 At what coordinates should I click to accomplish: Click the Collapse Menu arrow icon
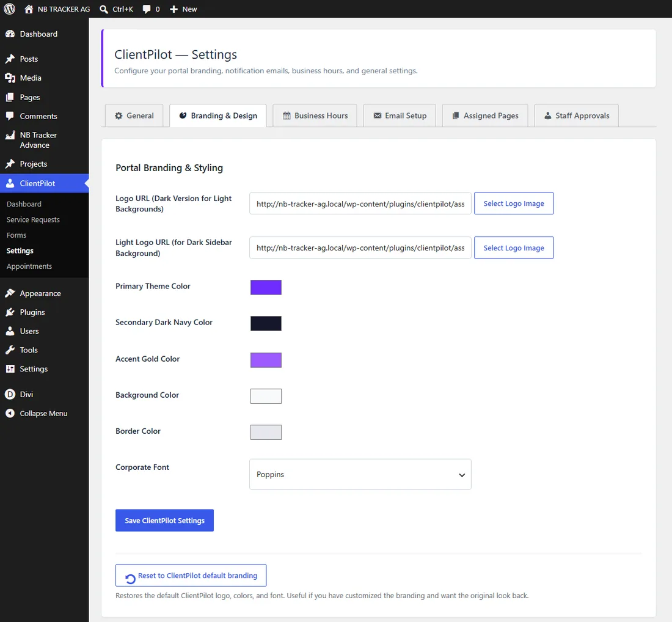10,413
